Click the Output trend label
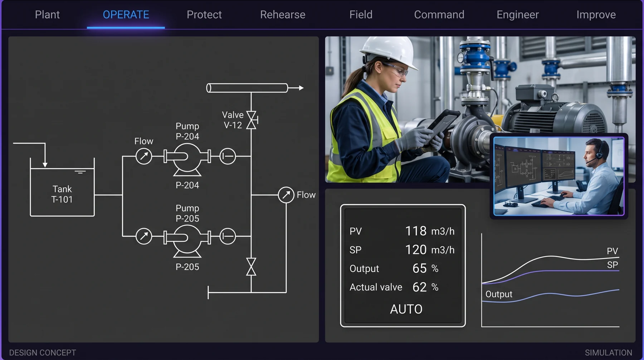 499,294
